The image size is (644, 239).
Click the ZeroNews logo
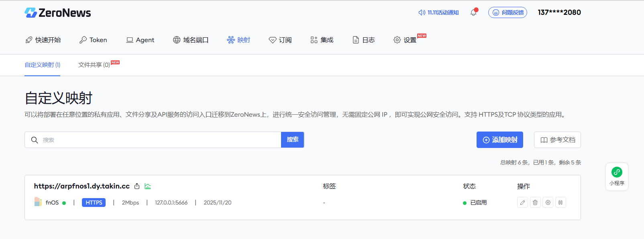pos(58,13)
